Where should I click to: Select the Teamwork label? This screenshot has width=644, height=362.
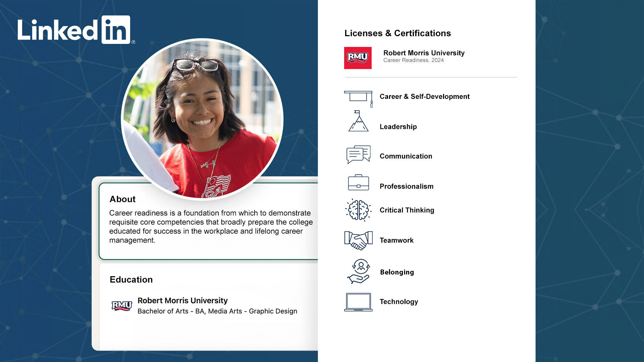coord(396,240)
